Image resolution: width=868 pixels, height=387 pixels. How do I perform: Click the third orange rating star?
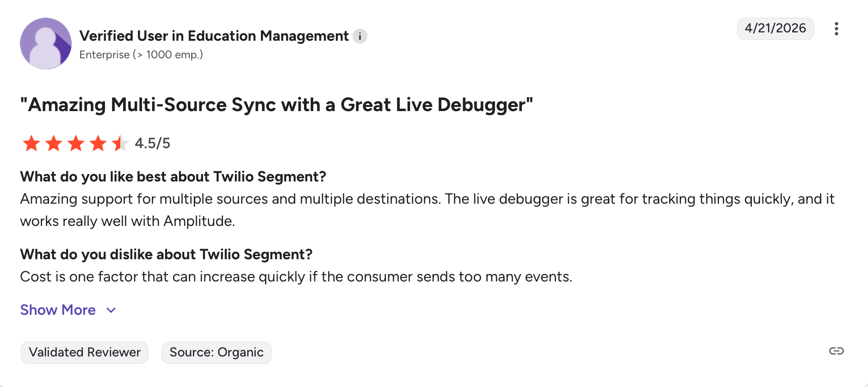pyautogui.click(x=76, y=144)
